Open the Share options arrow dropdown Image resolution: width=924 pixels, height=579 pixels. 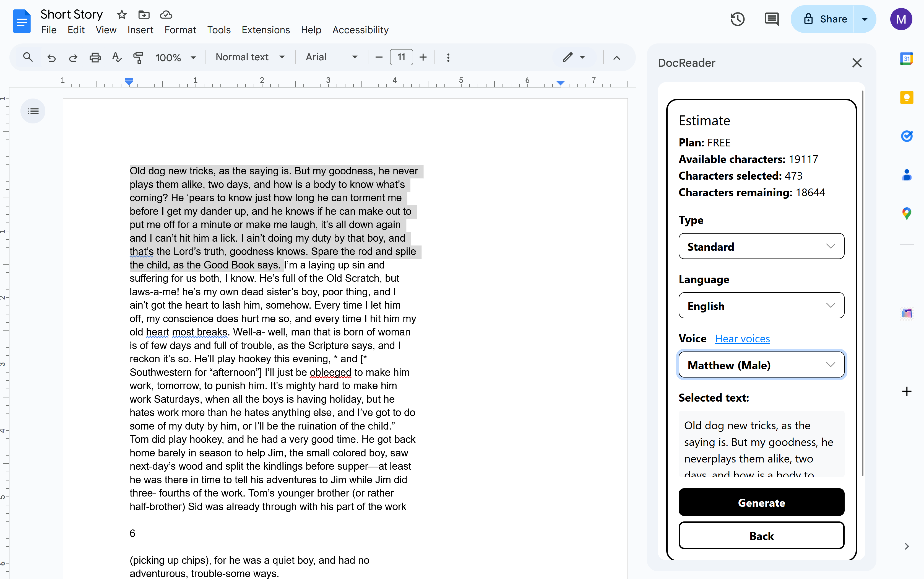864,19
